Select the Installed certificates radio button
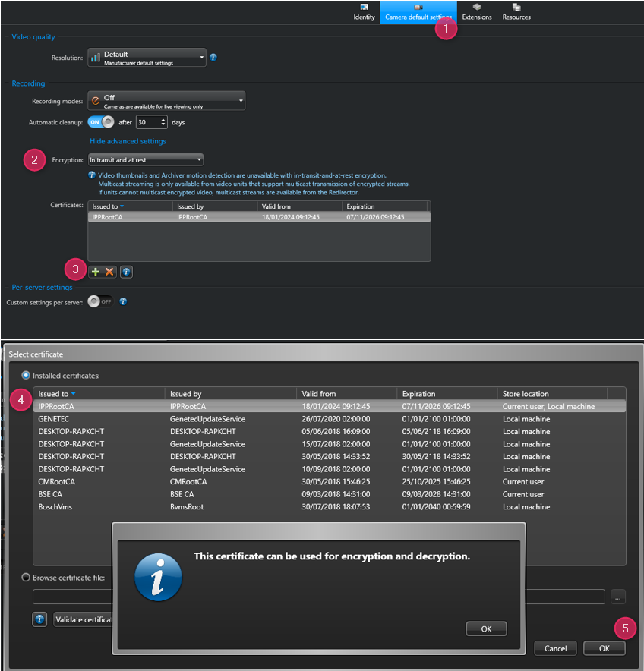The height and width of the screenshot is (671, 644). click(27, 376)
